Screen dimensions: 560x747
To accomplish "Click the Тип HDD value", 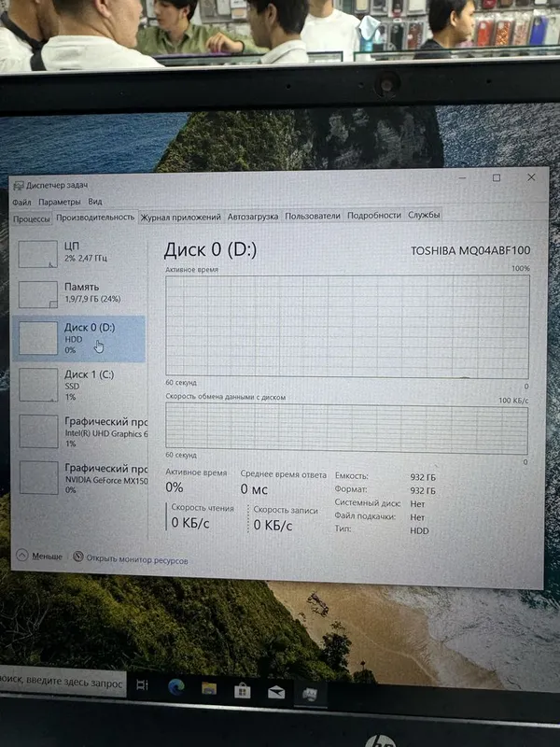I will tap(419, 530).
